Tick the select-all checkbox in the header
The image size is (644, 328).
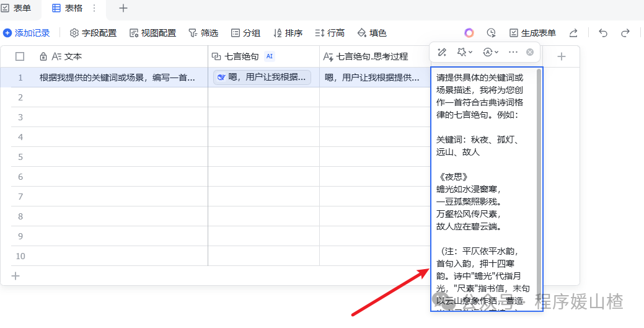click(20, 56)
